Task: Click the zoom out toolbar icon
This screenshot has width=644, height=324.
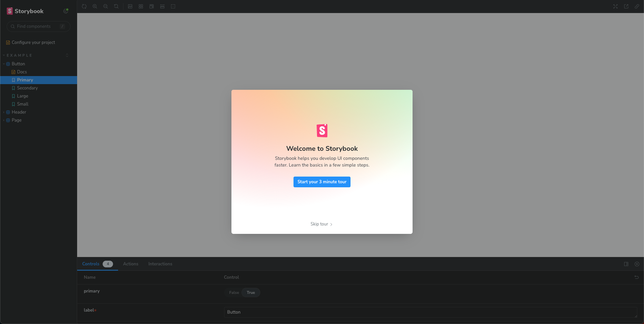Action: [106, 6]
